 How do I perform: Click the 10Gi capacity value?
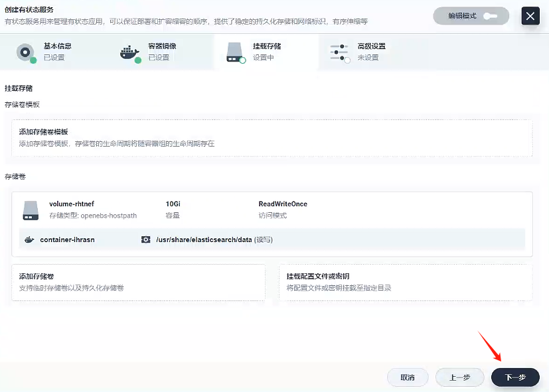coord(173,204)
